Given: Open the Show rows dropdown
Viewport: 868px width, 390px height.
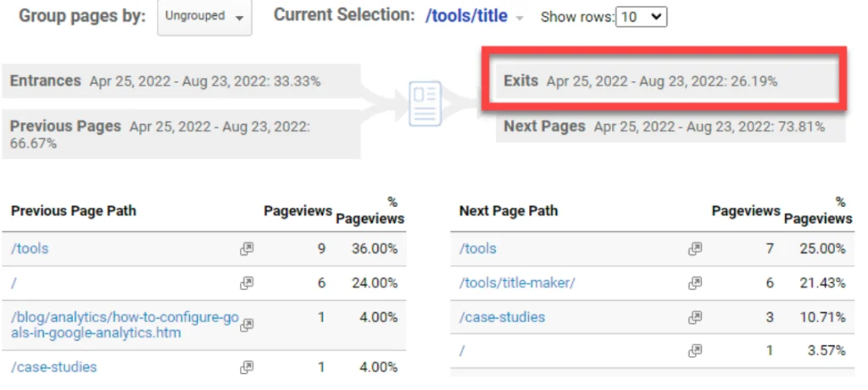Looking at the screenshot, I should [641, 16].
